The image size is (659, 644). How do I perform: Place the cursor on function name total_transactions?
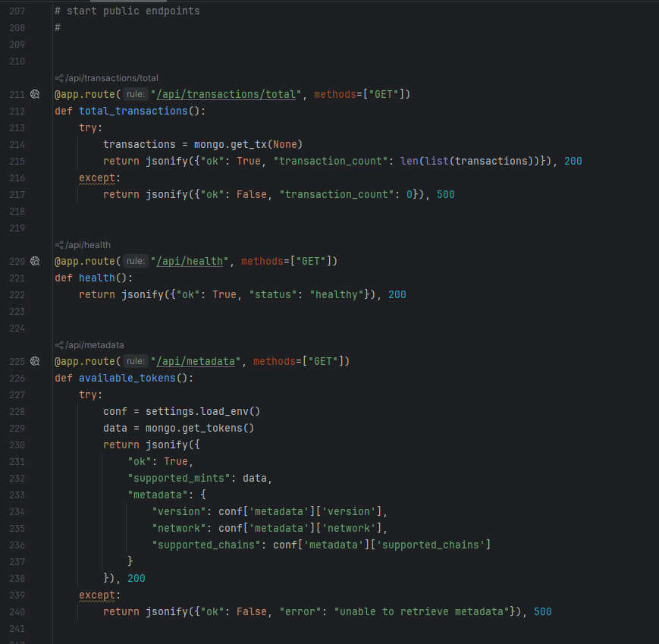pyautogui.click(x=133, y=111)
